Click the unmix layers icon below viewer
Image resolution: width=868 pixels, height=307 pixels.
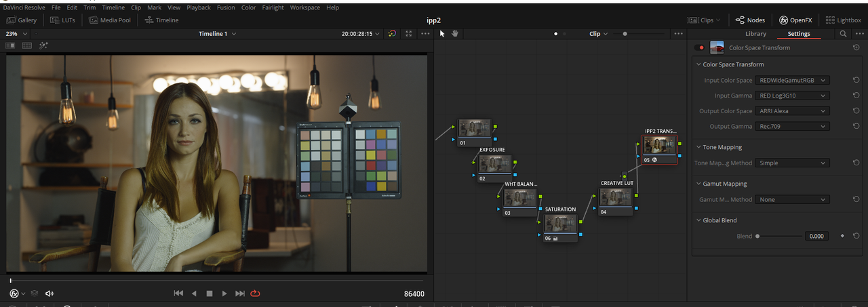click(35, 293)
